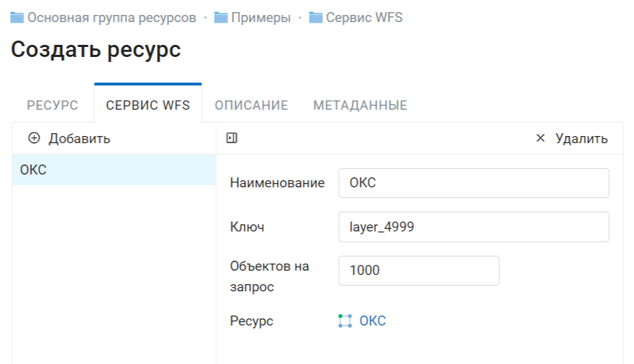Go to the Примеры breadcrumb

point(261,18)
